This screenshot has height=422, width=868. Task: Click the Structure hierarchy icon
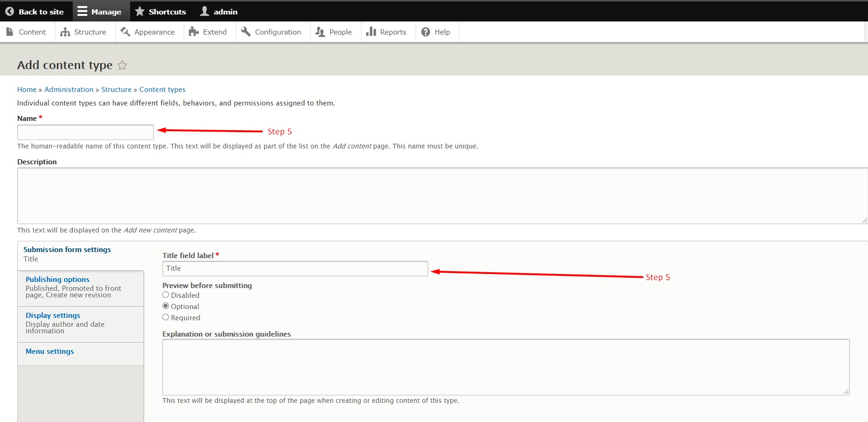coord(65,32)
